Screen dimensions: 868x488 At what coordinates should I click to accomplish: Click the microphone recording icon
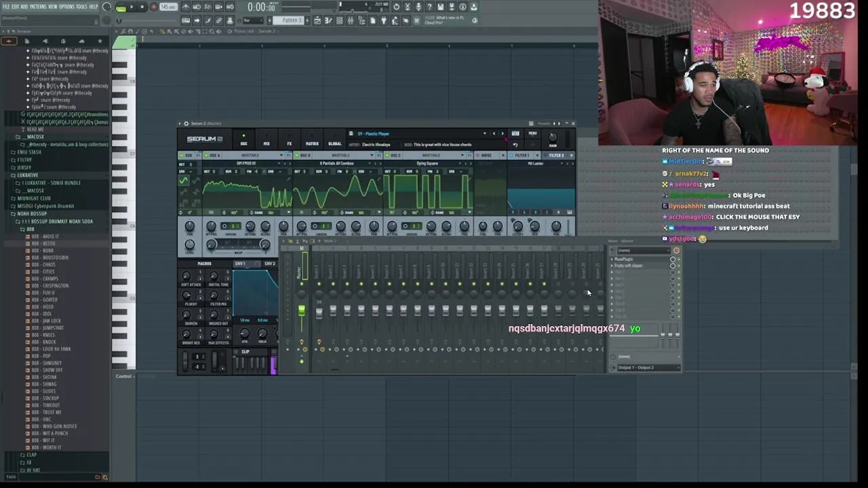tap(418, 7)
